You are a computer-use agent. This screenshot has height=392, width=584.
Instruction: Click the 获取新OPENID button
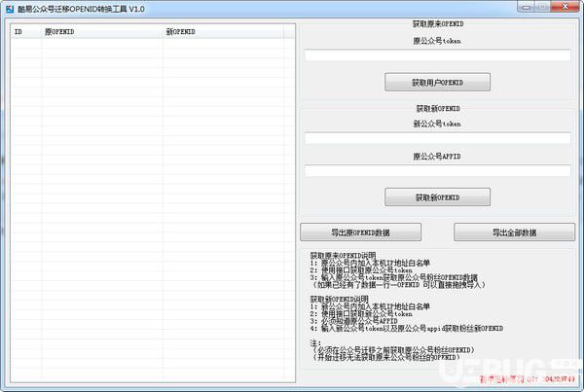[437, 196]
